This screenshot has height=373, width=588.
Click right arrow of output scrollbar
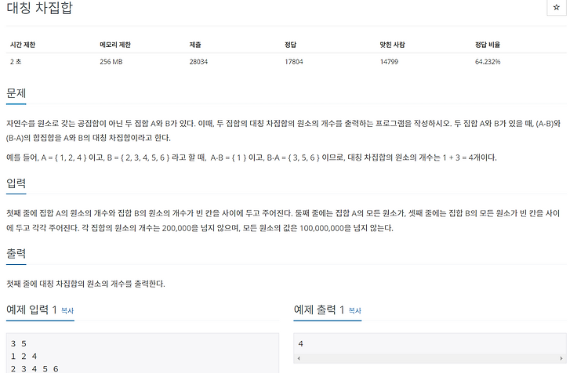tap(561, 358)
